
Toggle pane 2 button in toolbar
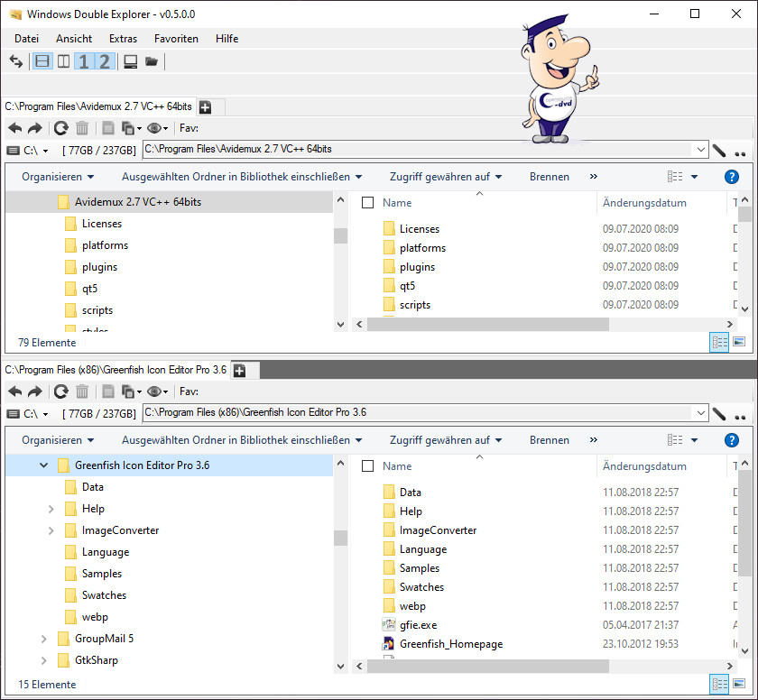(x=105, y=61)
